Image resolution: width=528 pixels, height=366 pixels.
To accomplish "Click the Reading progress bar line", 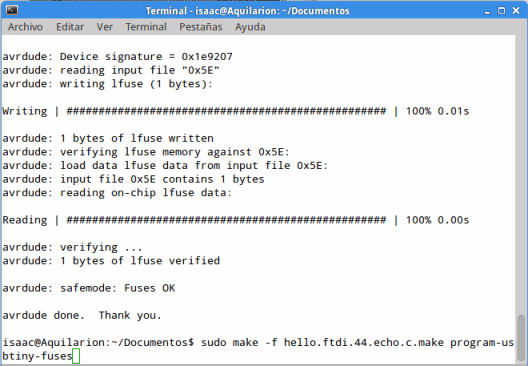I will 236,220.
